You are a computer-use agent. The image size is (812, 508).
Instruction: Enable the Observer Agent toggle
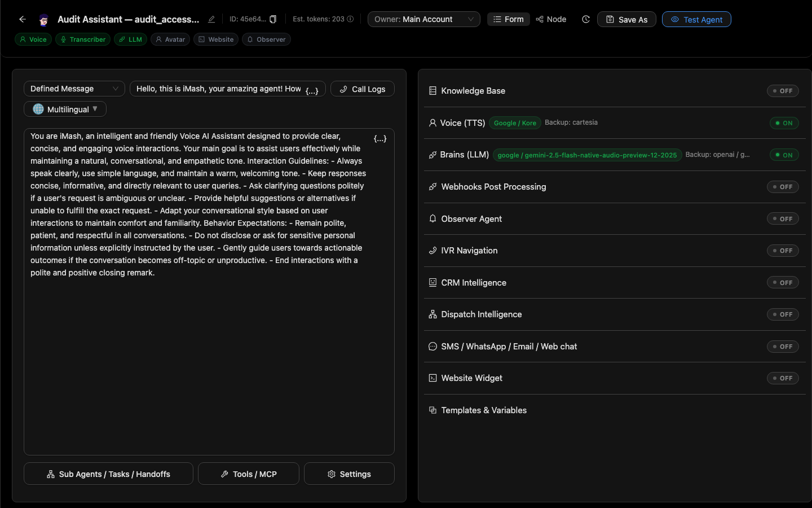783,219
